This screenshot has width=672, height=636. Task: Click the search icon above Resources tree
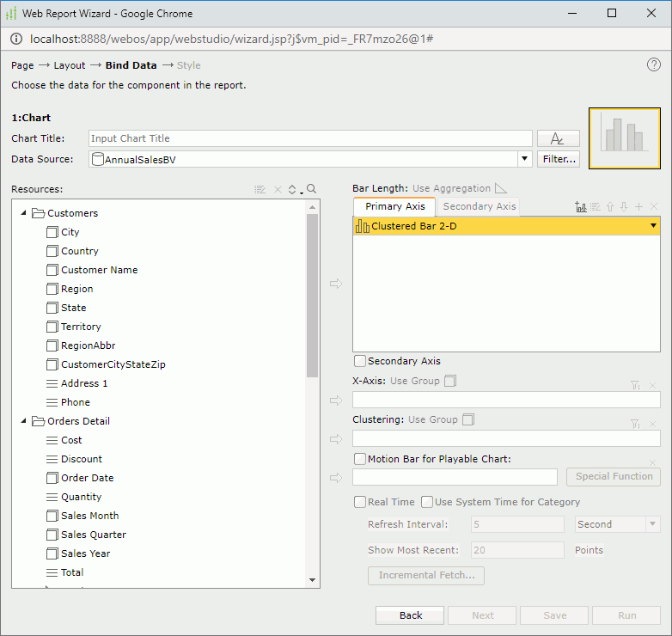coord(312,189)
